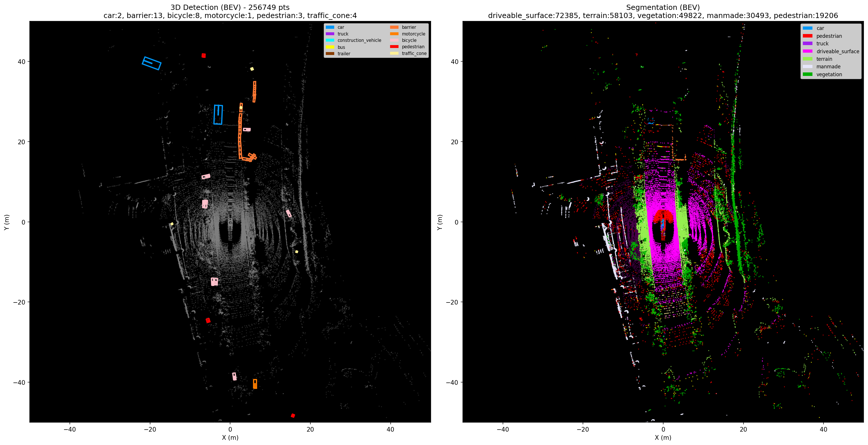This screenshot has height=445, width=868.
Task: Click the magenta driveable_surface swatch in segmentation legend
Action: click(x=807, y=51)
